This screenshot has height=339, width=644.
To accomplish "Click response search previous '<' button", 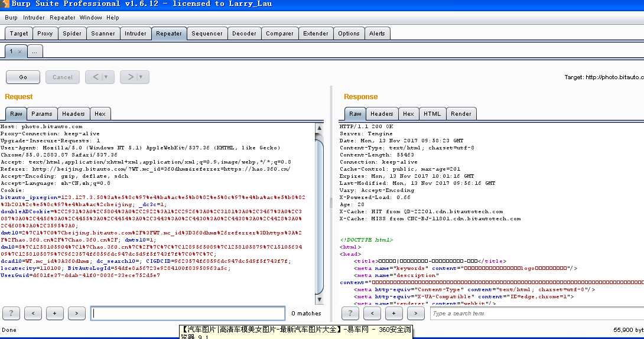I will click(x=372, y=313).
